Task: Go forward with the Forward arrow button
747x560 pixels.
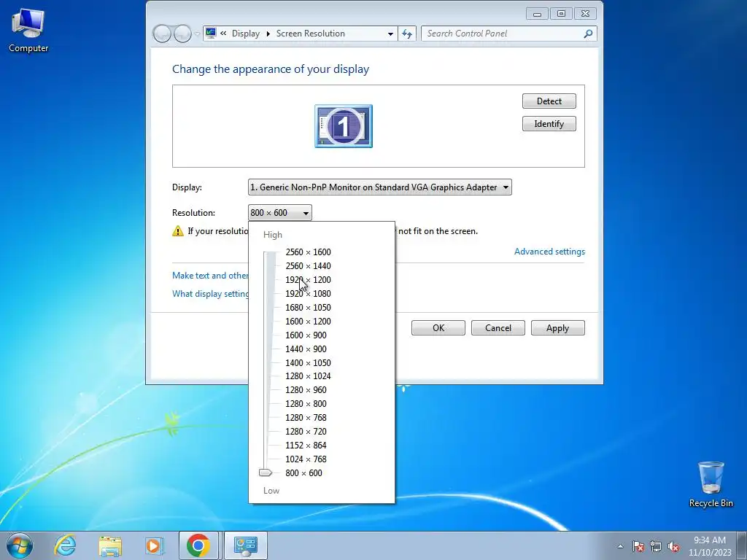Action: [182, 34]
